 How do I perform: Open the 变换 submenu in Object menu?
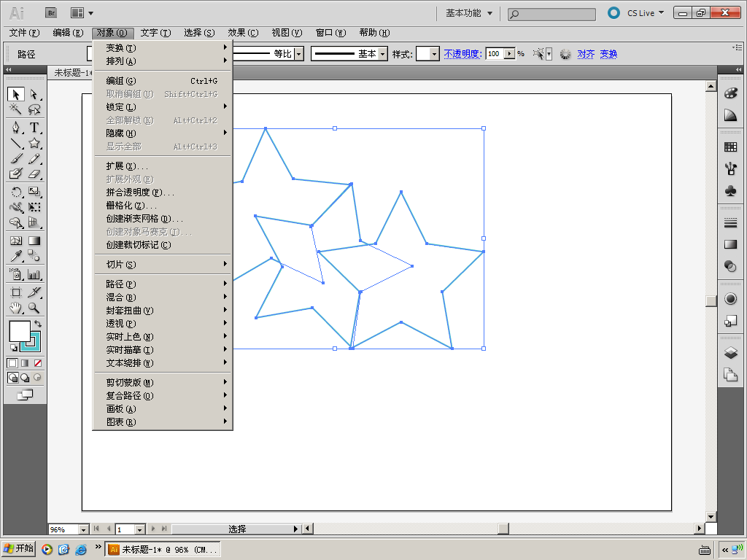pos(163,47)
